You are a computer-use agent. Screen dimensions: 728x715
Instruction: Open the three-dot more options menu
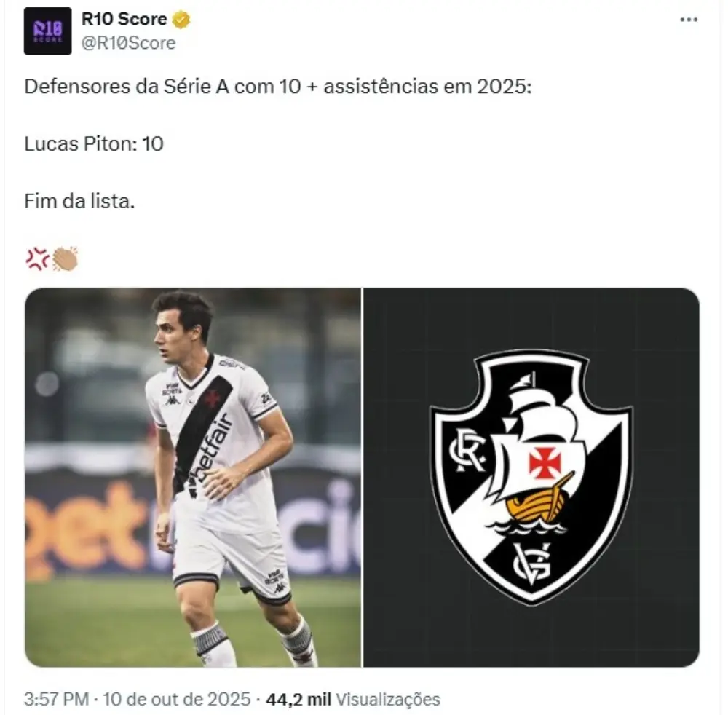[x=688, y=20]
